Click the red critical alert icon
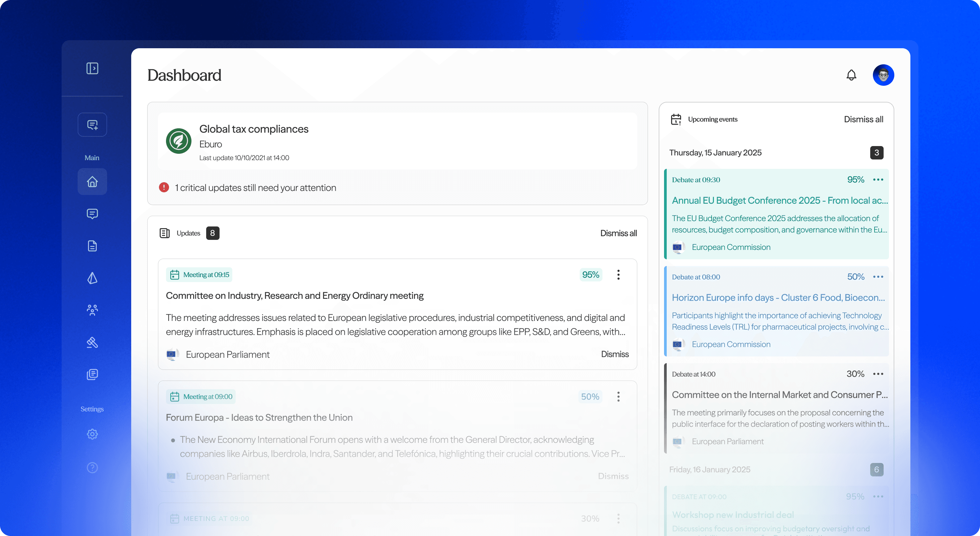 [x=164, y=187]
